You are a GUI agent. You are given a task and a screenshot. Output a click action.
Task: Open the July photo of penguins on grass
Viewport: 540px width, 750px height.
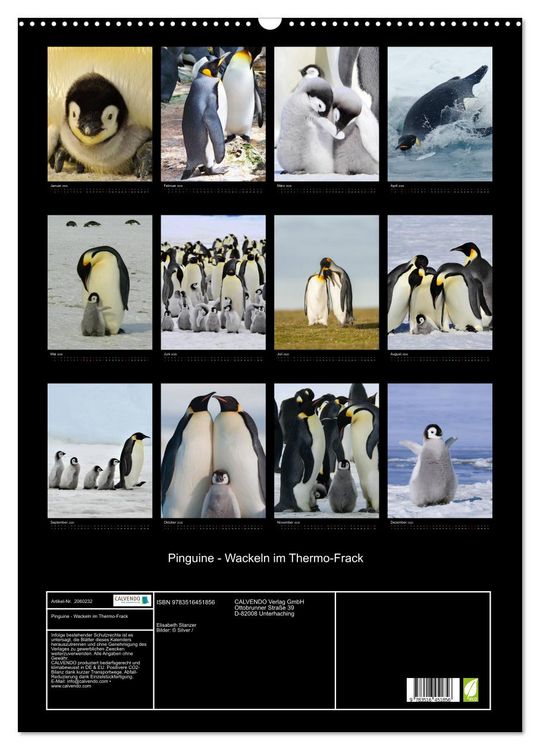pyautogui.click(x=327, y=282)
